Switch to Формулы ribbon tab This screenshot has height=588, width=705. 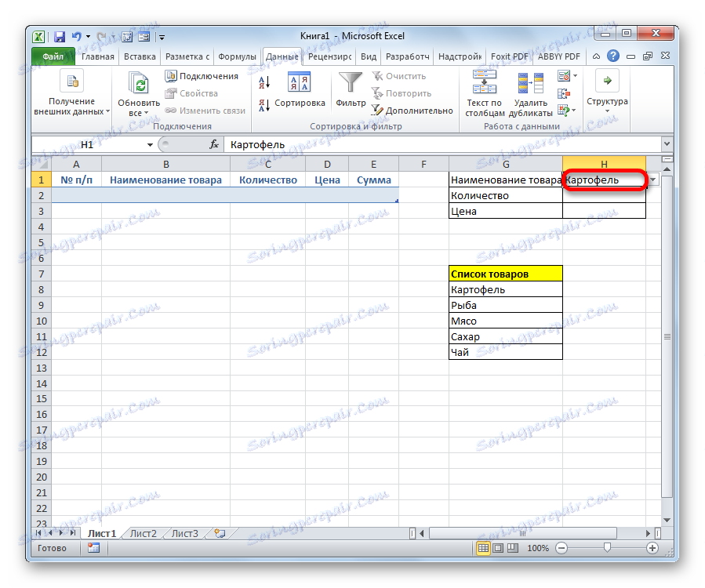click(x=237, y=56)
